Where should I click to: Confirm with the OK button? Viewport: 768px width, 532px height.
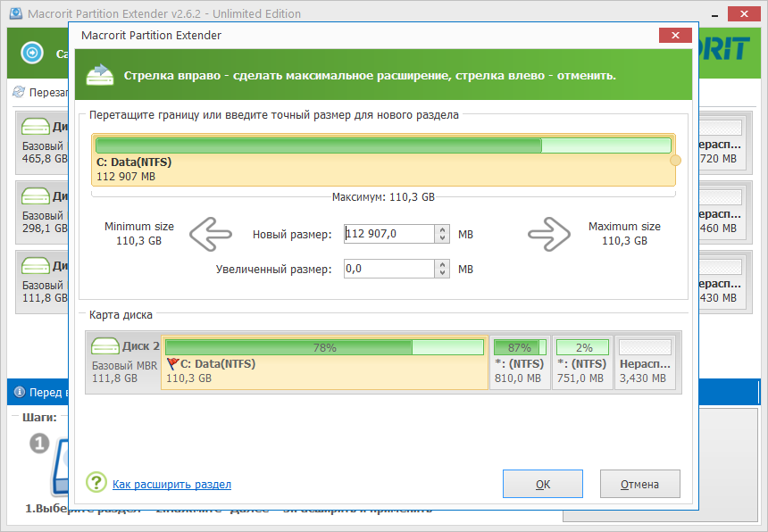coord(543,484)
